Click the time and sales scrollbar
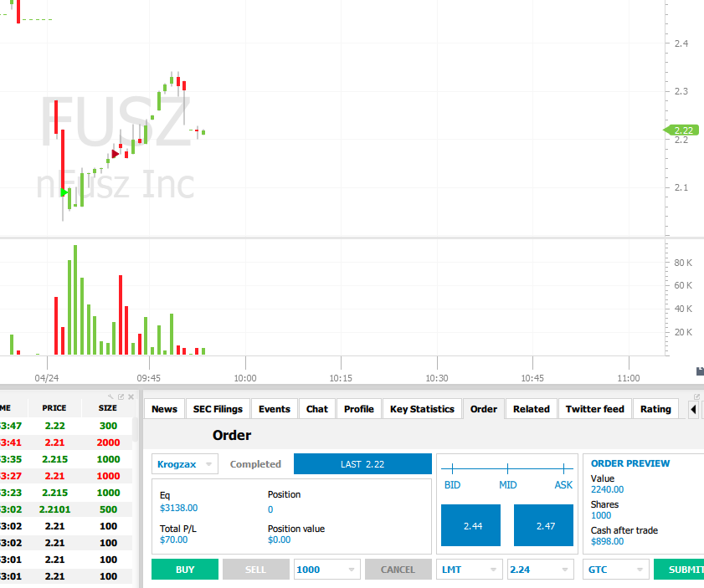Image resolution: width=704 pixels, height=588 pixels. 135,430
